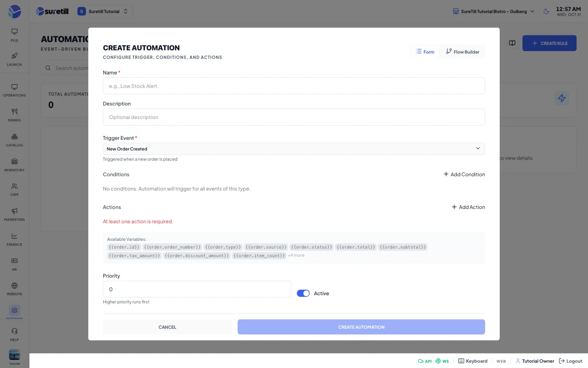
Task: Open the Keyboard shortcuts footer item
Action: (473, 361)
